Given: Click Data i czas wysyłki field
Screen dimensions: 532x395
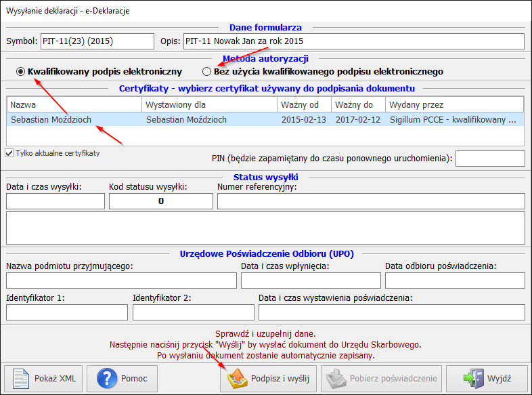Looking at the screenshot, I should click(x=55, y=201).
